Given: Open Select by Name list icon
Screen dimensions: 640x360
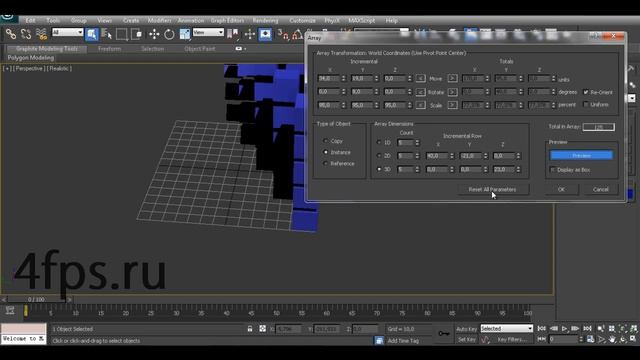Looking at the screenshot, I should coord(107,34).
